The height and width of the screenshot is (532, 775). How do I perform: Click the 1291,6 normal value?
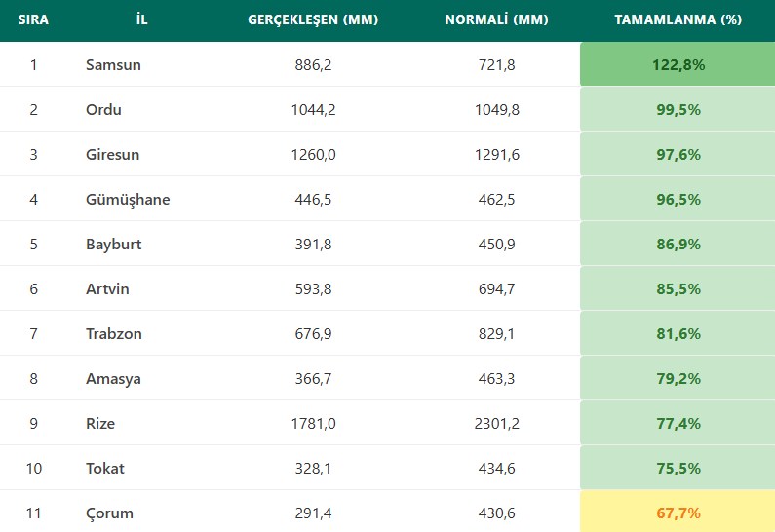496,155
